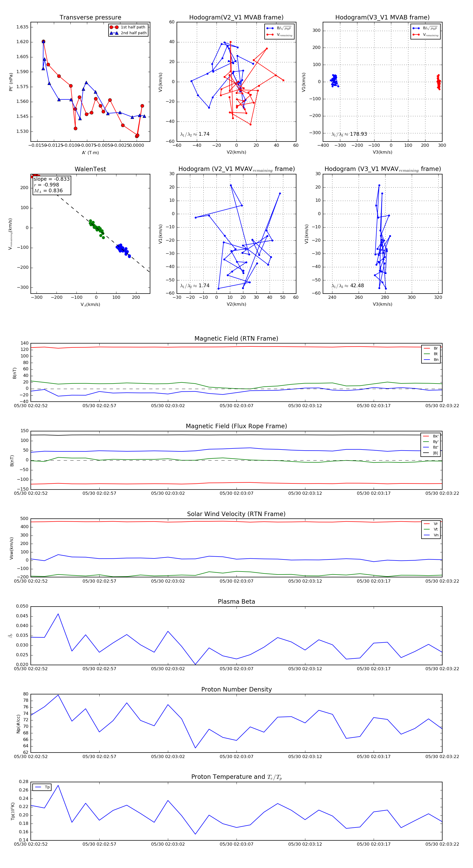Click the 'M_A = 0.836' annotation

coord(48,191)
